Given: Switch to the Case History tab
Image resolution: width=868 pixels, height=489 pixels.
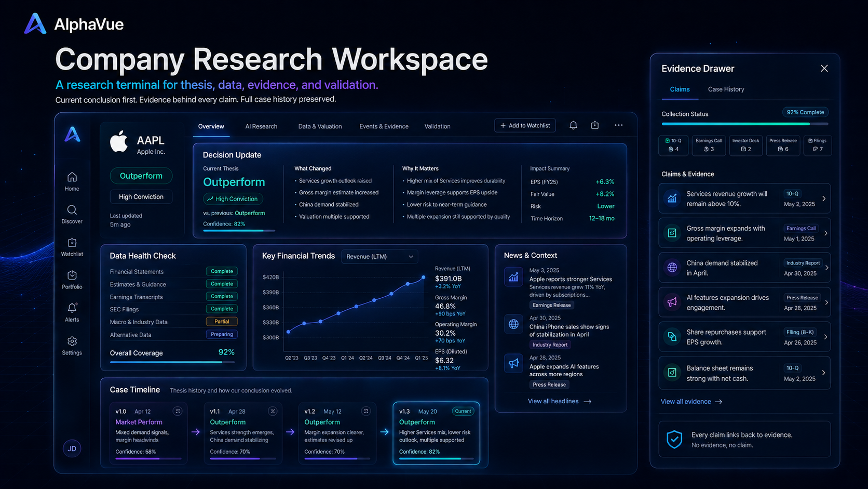Looking at the screenshot, I should click(x=726, y=89).
